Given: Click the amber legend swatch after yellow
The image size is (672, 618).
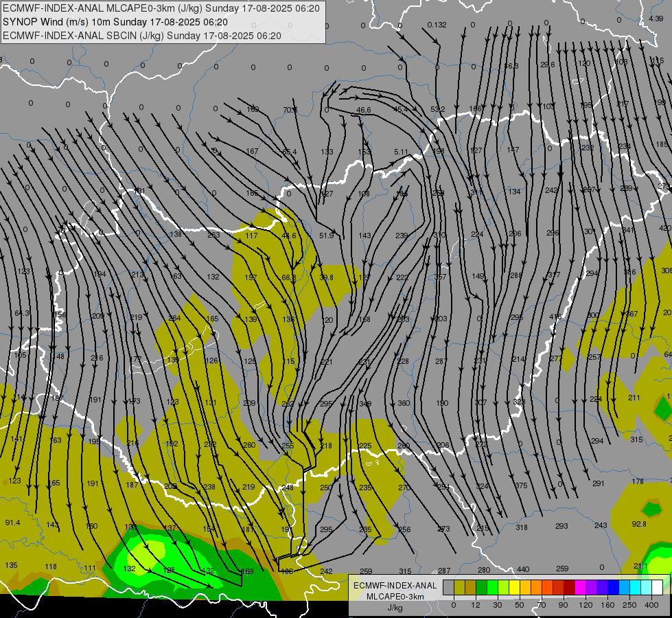Looking at the screenshot, I should pos(525,587).
